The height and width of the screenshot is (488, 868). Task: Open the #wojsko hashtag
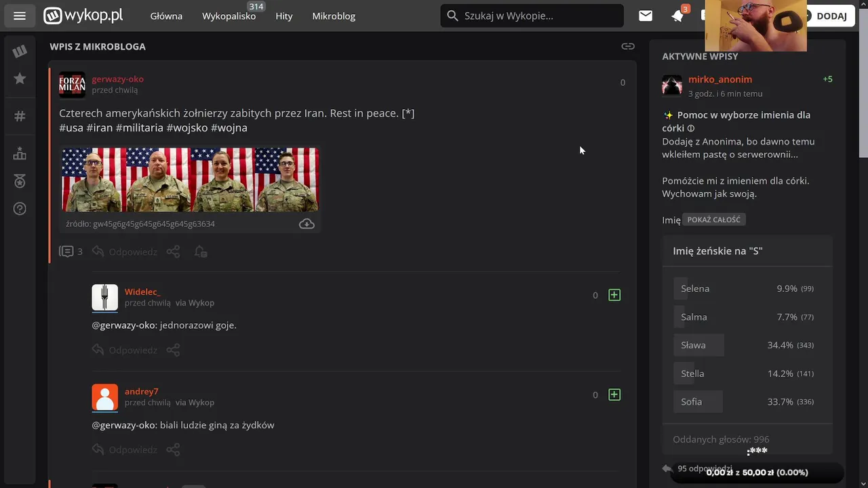pyautogui.click(x=187, y=127)
